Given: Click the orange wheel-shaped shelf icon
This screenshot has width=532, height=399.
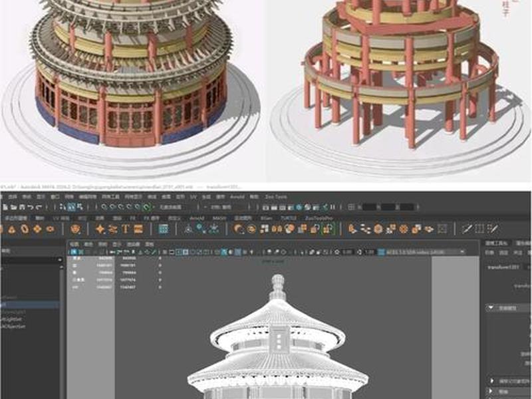Looking at the screenshot, I should point(404,229).
